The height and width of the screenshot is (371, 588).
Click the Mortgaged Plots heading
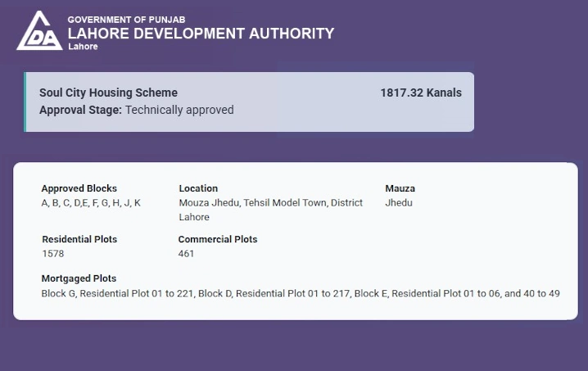pyautogui.click(x=79, y=278)
